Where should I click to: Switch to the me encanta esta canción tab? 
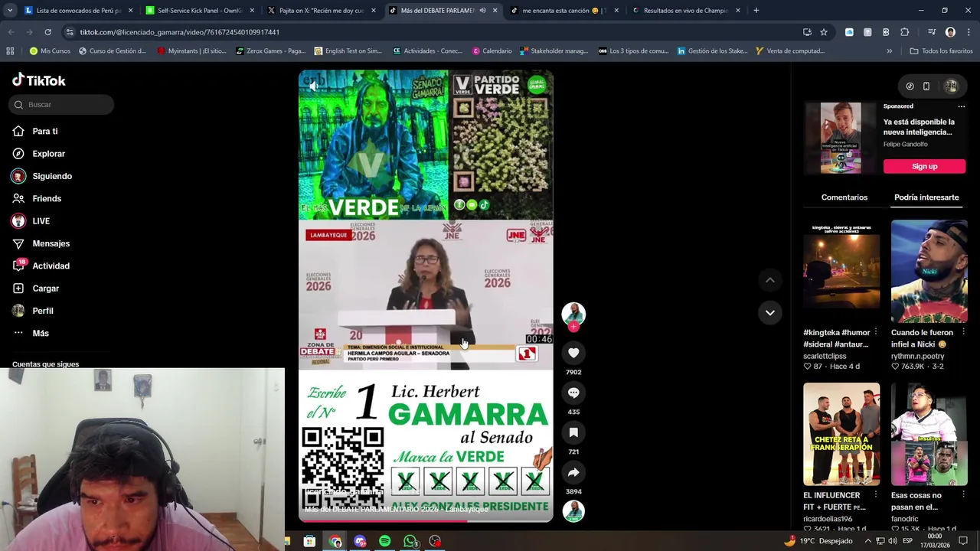[x=563, y=11]
